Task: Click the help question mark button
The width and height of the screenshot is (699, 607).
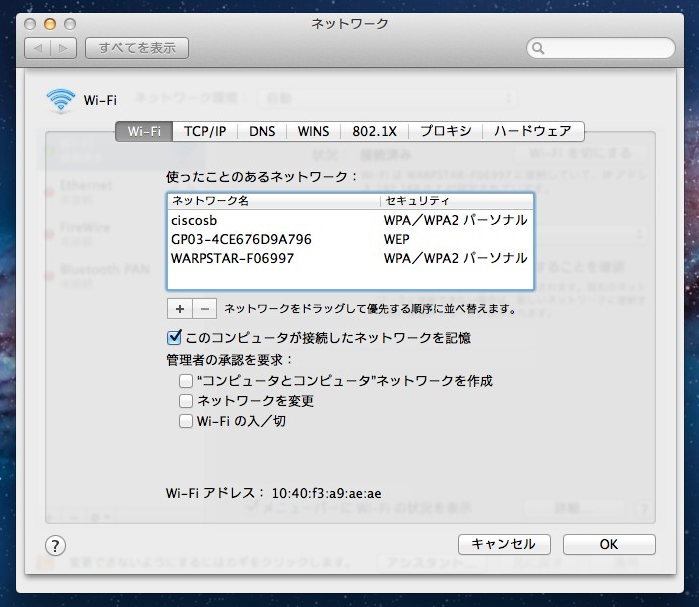Action: [56, 545]
